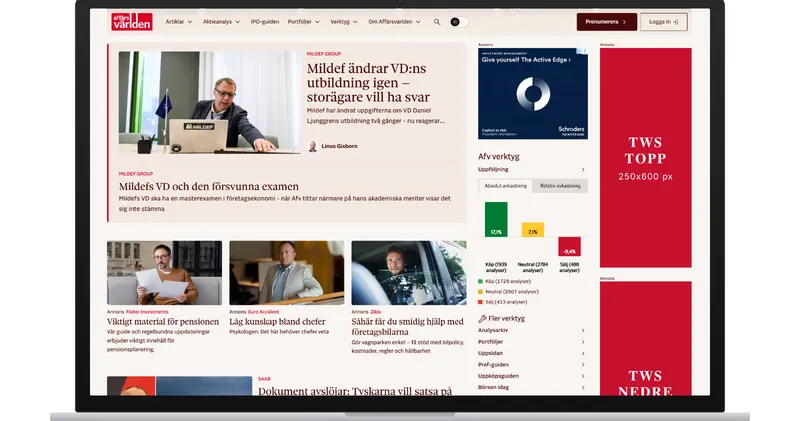Expand the Portföljer menu
Viewport: 800px width, 421px height.
(x=304, y=22)
